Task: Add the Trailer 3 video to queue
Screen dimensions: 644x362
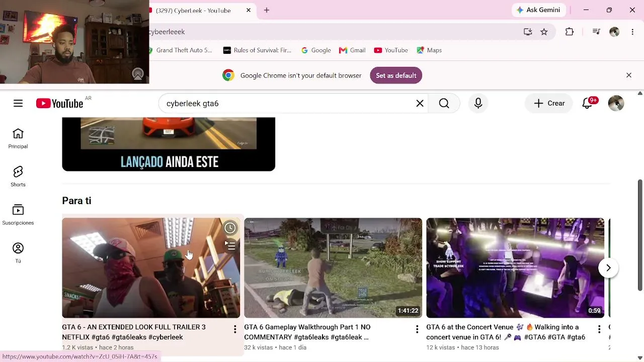Action: coord(230,245)
